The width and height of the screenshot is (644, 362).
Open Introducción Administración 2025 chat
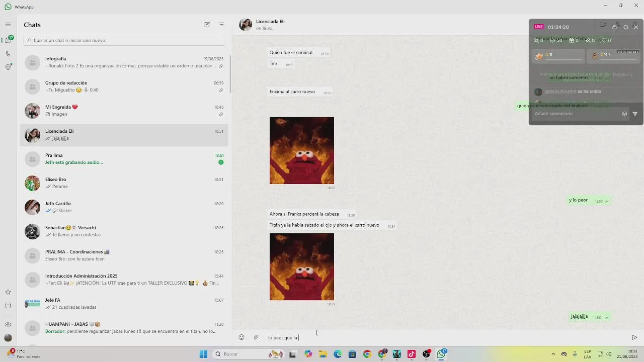[x=124, y=280]
